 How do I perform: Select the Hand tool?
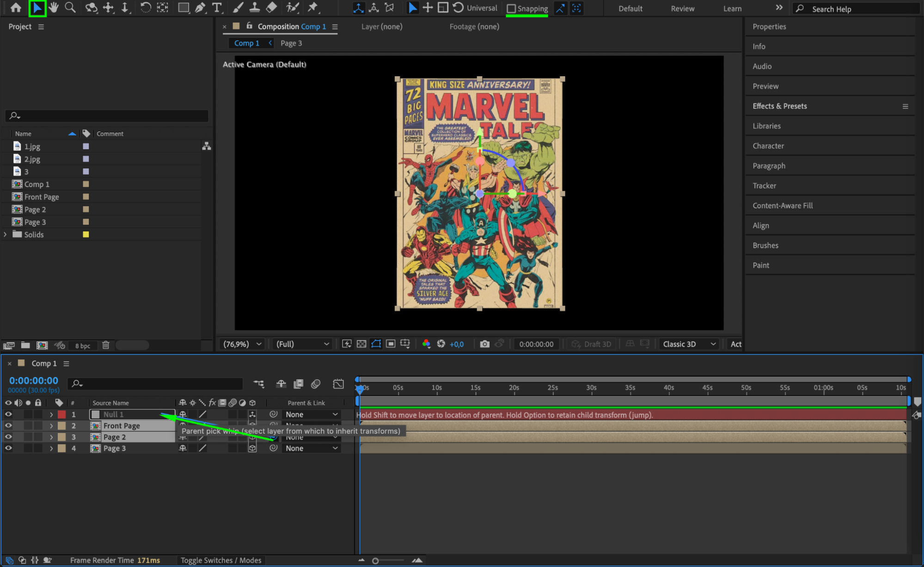point(54,7)
